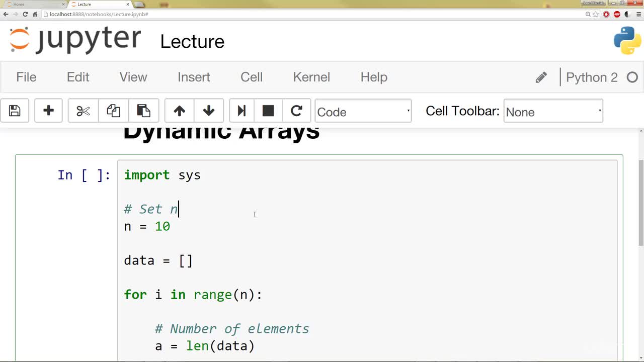Click the Lecture notebook title to rename
Image resolution: width=644 pixels, height=362 pixels.
(x=192, y=42)
